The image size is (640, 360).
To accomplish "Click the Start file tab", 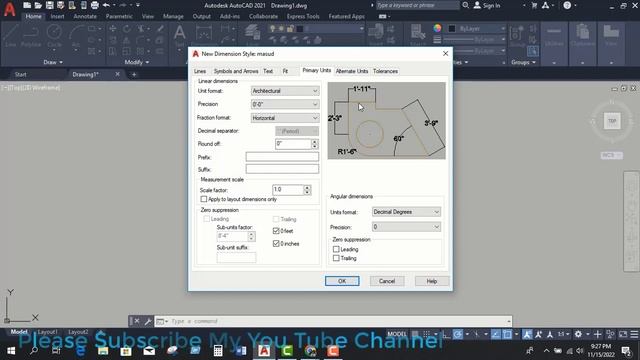I will click(x=20, y=74).
